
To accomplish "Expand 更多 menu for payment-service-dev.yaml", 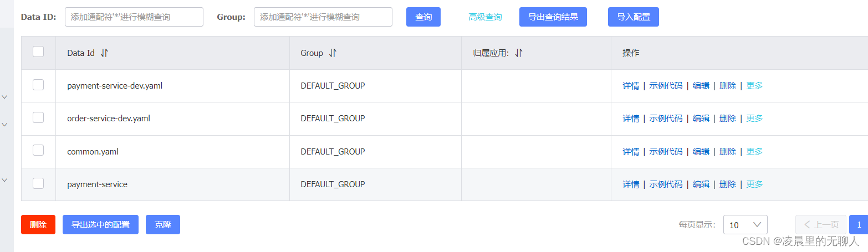I will pyautogui.click(x=754, y=86).
